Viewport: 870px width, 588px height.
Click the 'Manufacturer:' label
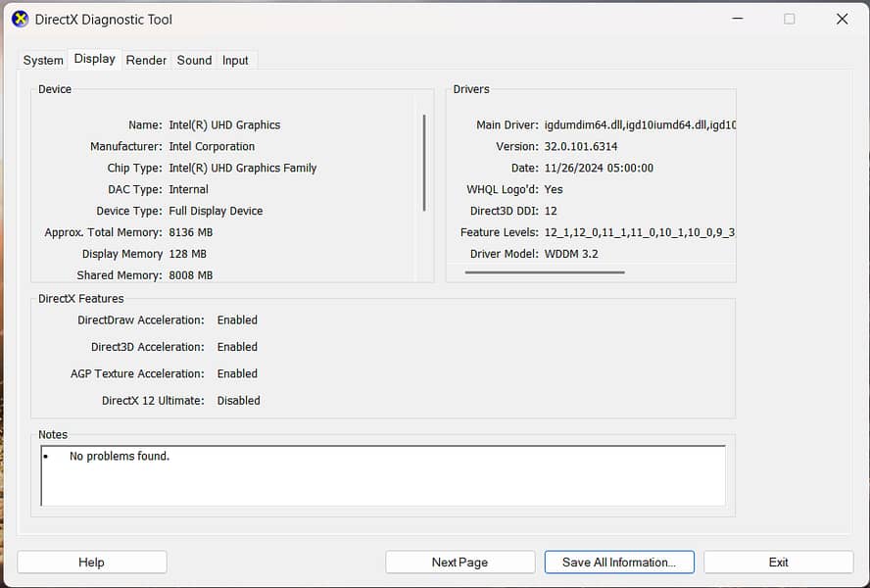click(126, 147)
